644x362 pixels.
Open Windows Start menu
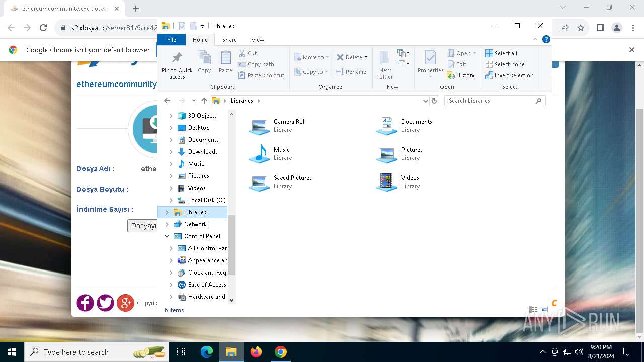[12, 352]
